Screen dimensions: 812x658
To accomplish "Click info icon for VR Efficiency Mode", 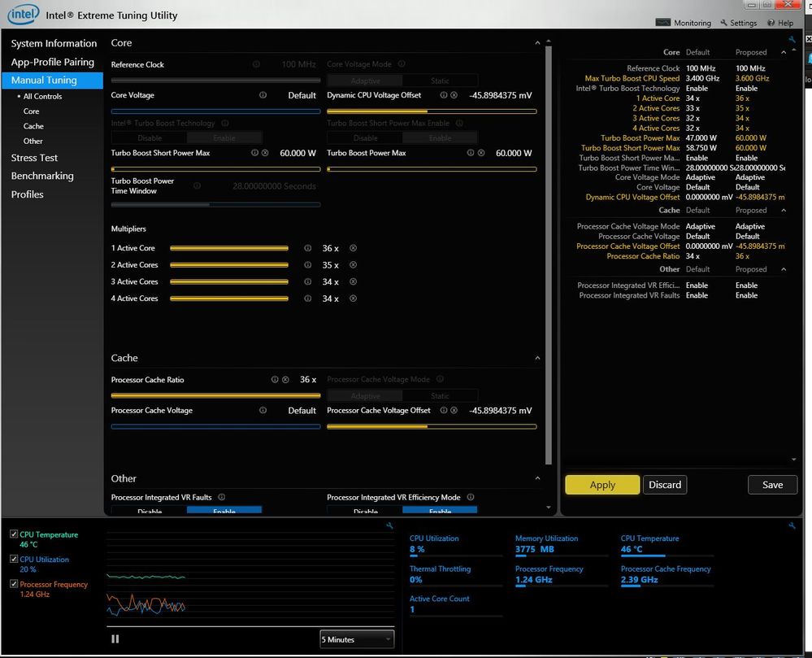I will 471,498.
